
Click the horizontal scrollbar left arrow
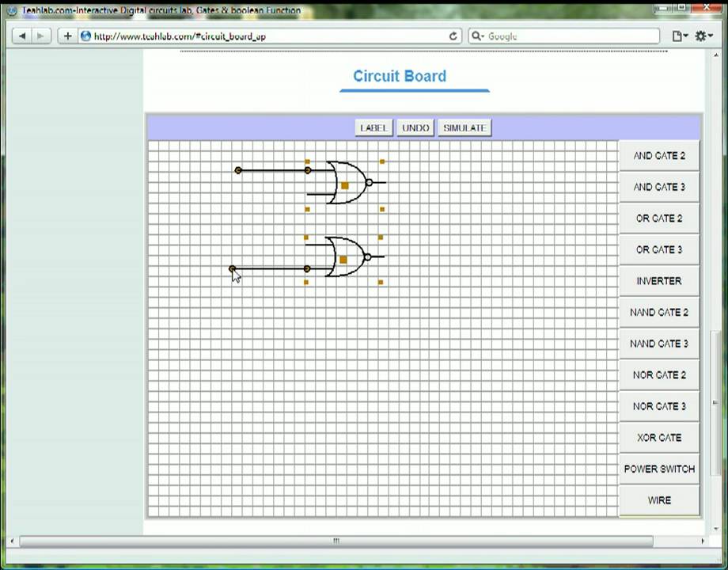point(12,541)
